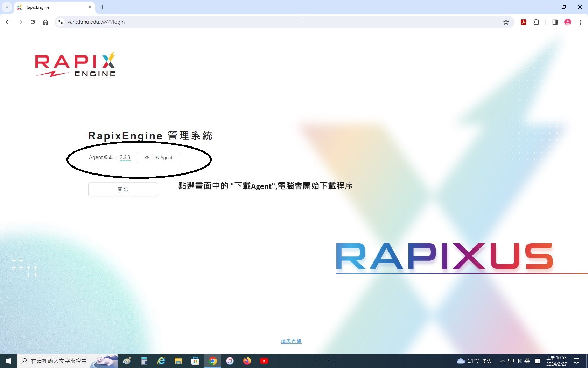Open the Paint app from taskbar

127,361
